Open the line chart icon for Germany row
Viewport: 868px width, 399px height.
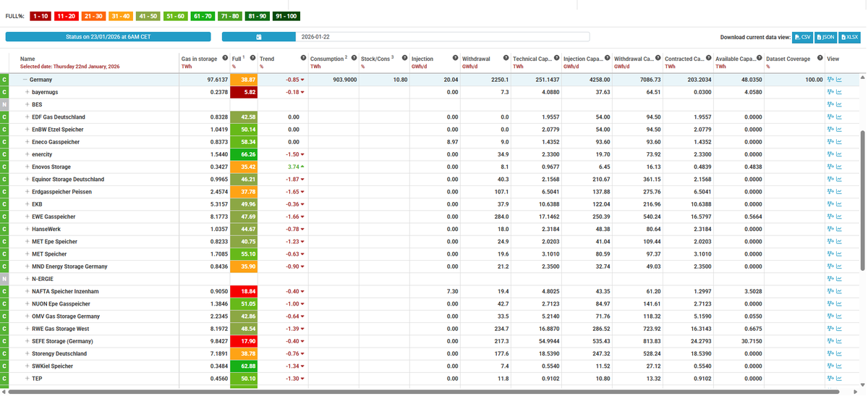[x=839, y=80]
